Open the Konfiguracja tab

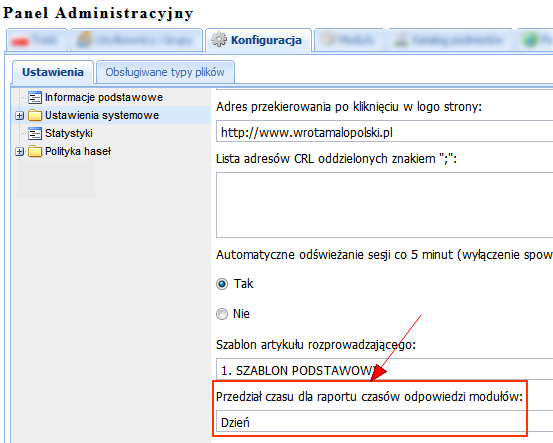click(x=258, y=40)
